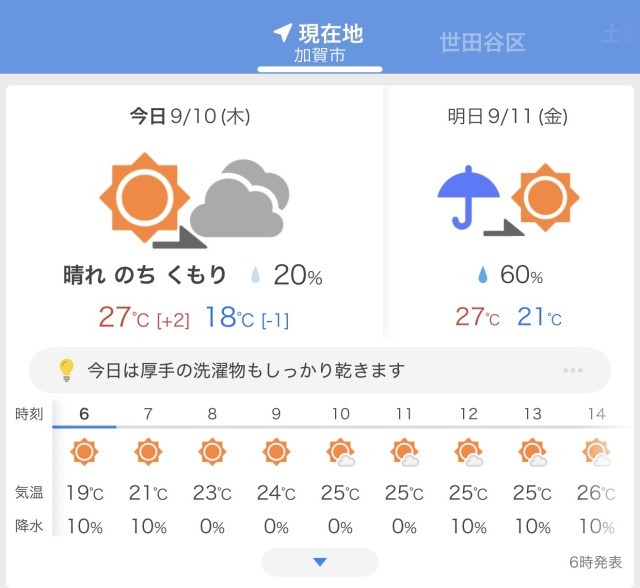640x588 pixels.
Task: Open tomorrow's 9/11 (金) forecast panel
Action: (509, 212)
